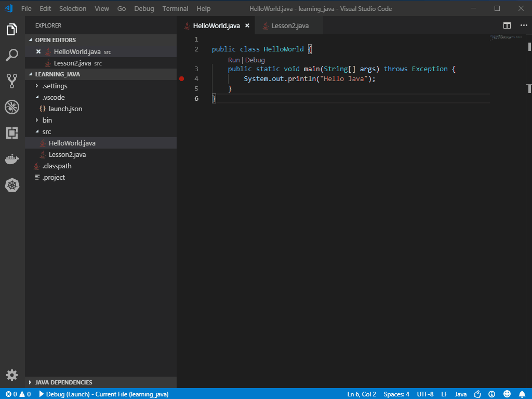Click the Run code lens above main
This screenshot has width=532, height=399.
pyautogui.click(x=233, y=60)
